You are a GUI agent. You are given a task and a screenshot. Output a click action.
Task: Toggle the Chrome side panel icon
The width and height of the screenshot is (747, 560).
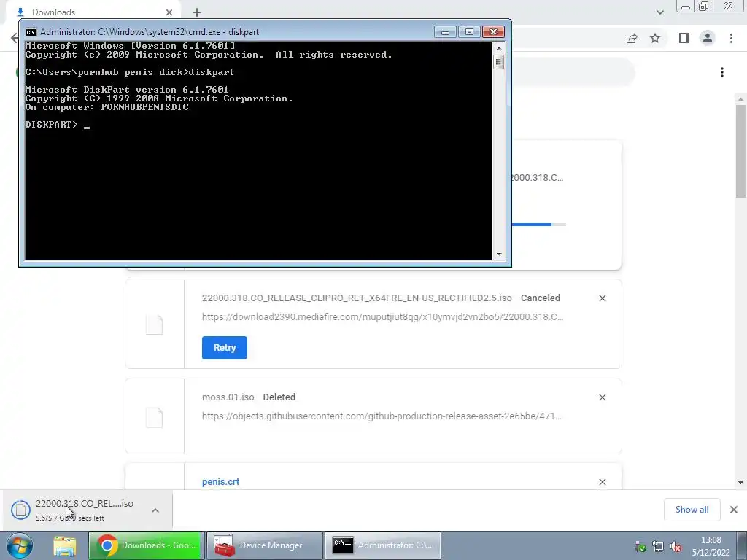(x=684, y=38)
